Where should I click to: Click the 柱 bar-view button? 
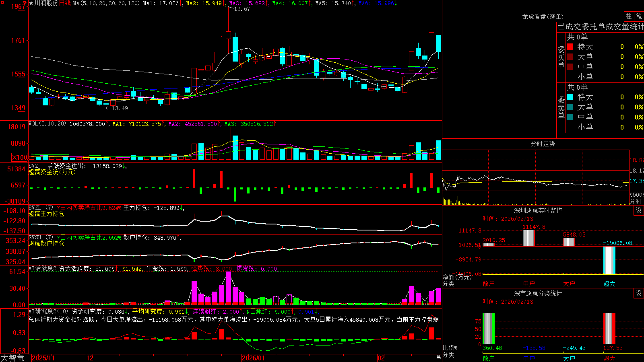[629, 16]
